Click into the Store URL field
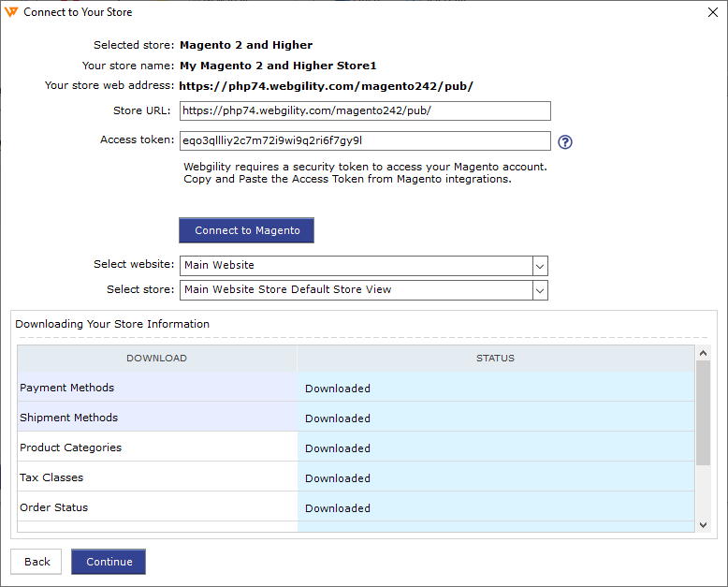The height and width of the screenshot is (587, 728). pos(364,110)
